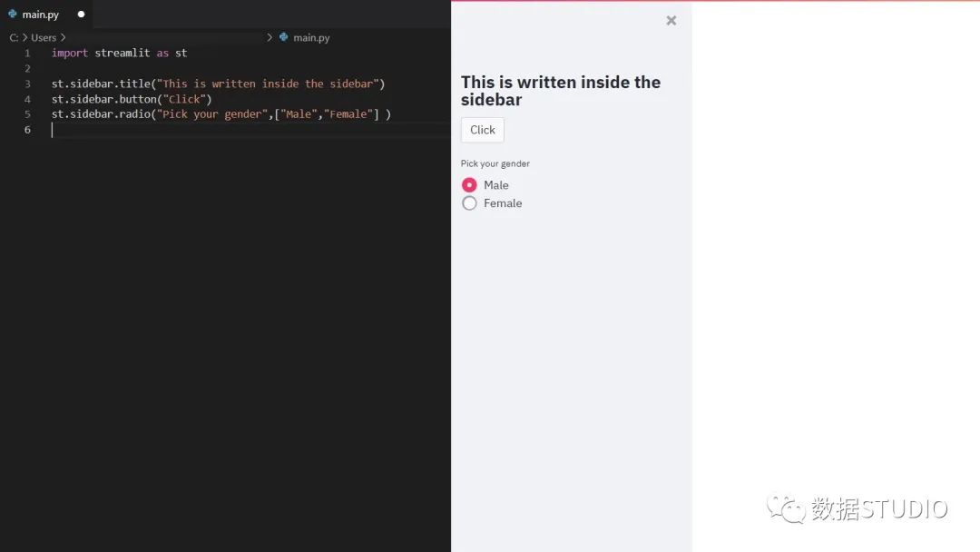Click the Python file icon on main.py tab
This screenshot has width=980, height=552.
point(13,14)
